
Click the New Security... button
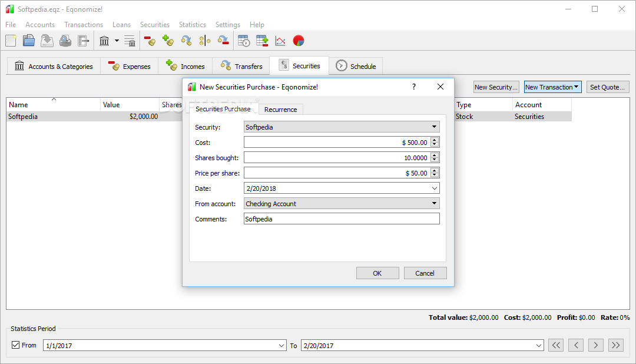point(496,87)
